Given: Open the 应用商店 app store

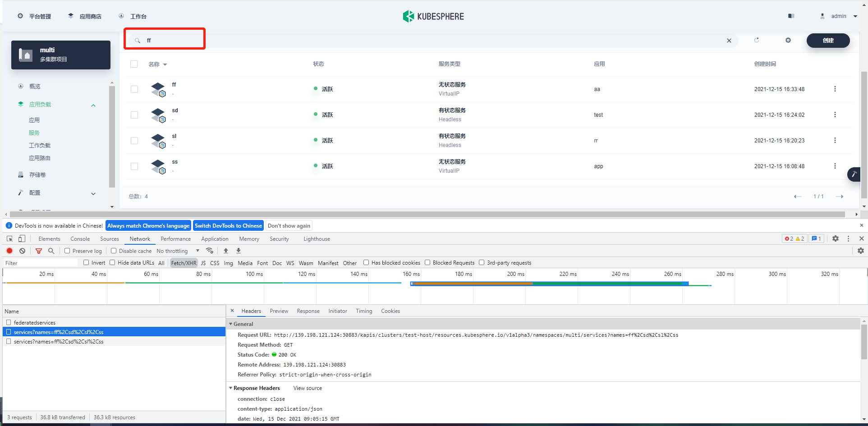Looking at the screenshot, I should [x=89, y=16].
